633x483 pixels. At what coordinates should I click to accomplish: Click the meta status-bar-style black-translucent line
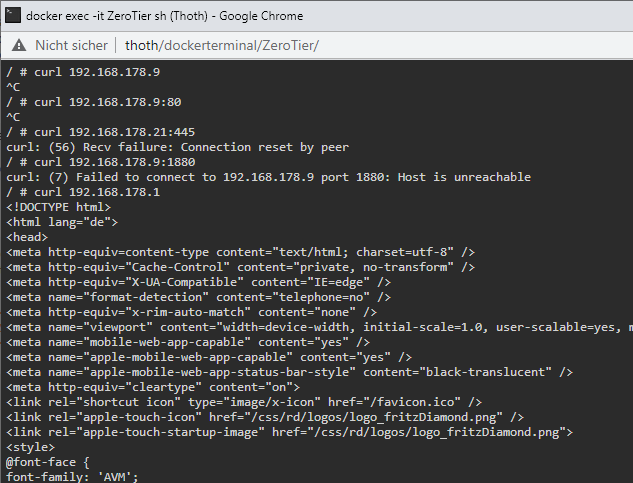click(x=289, y=372)
